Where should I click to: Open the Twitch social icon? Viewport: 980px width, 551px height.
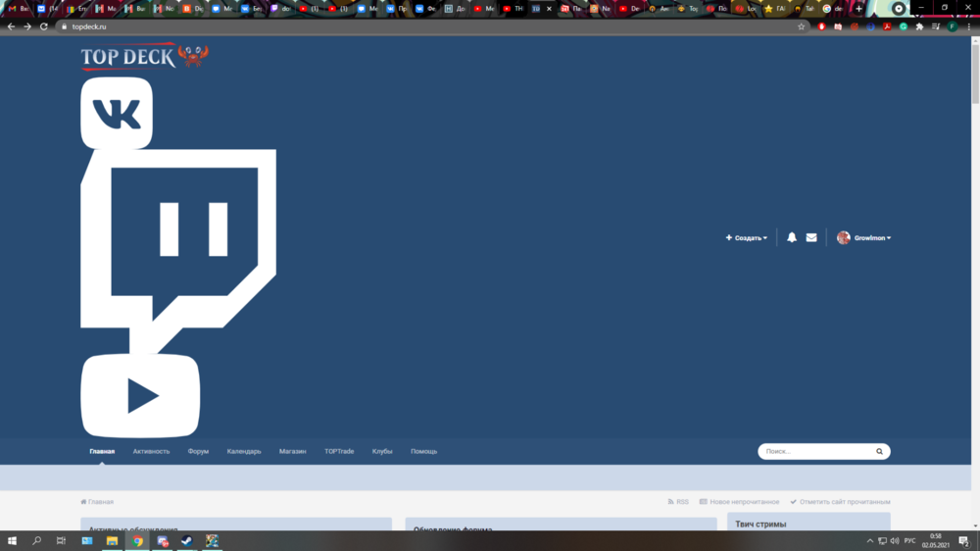(178, 251)
